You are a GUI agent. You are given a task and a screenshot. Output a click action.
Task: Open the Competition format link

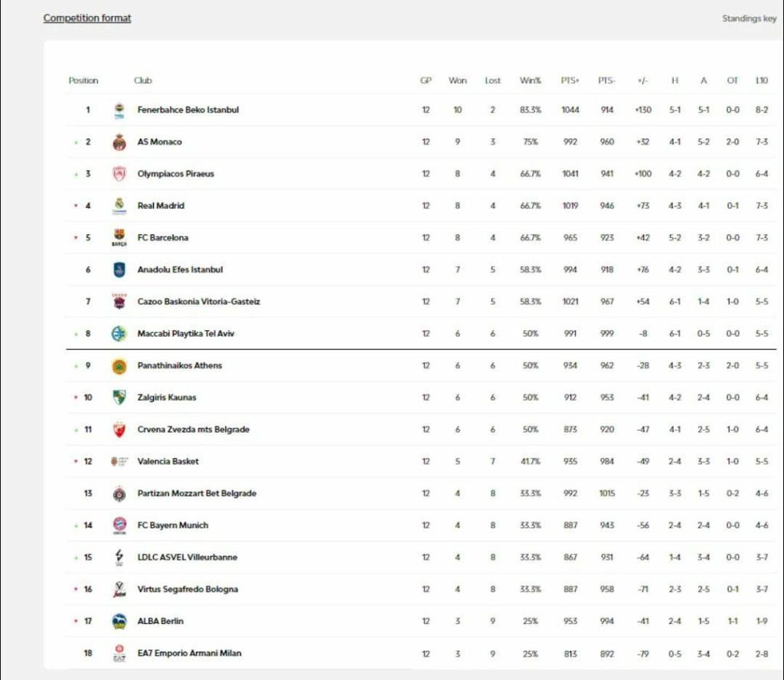coord(87,18)
